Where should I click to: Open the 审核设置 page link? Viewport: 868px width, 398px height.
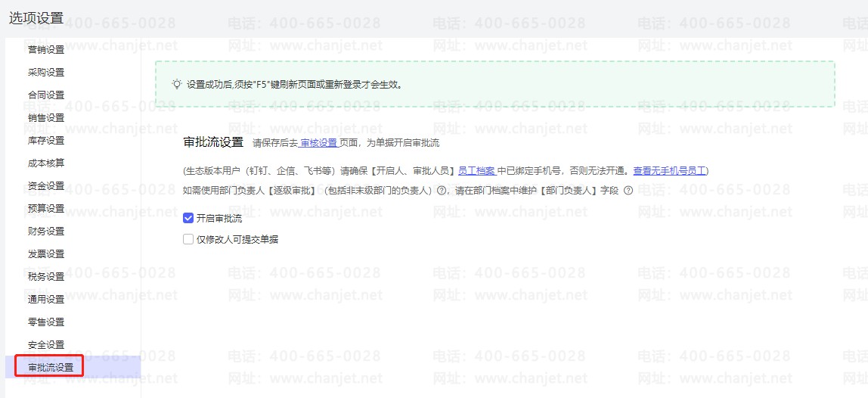tap(318, 142)
